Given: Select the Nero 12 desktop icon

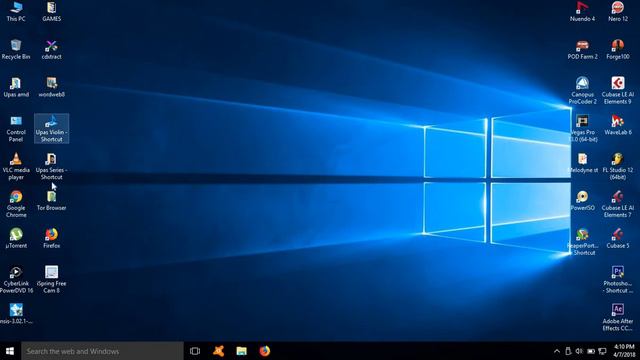Looking at the screenshot, I should point(618,11).
